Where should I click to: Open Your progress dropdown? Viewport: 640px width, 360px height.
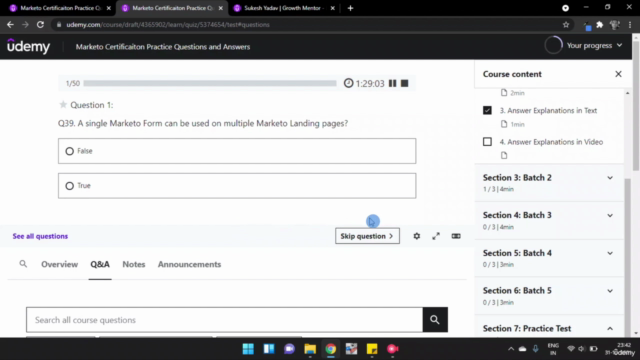pos(594,45)
